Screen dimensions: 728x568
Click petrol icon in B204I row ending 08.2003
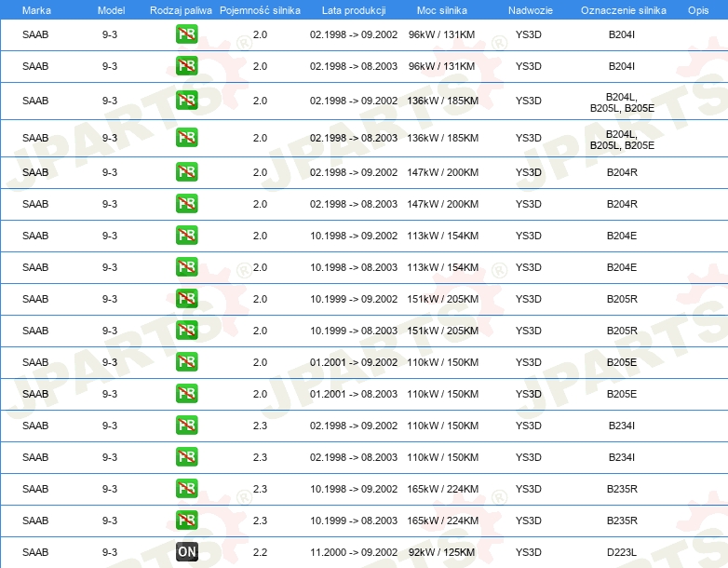[186, 66]
